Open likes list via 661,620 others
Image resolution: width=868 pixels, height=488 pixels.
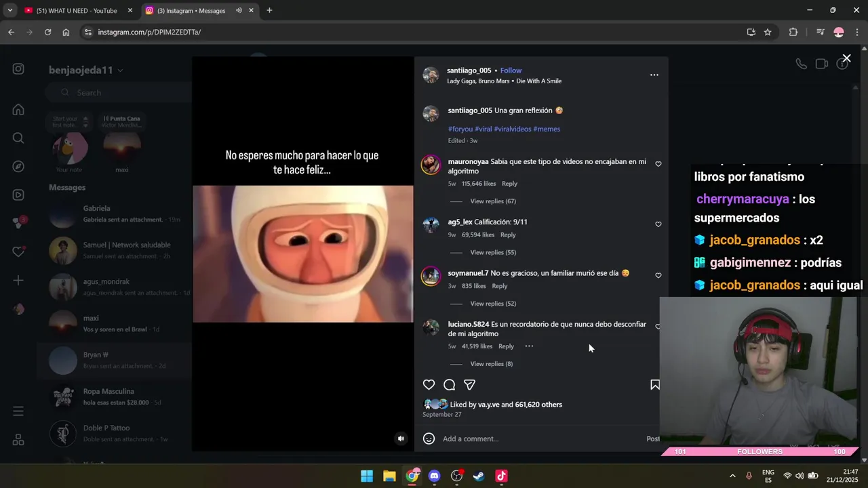(538, 405)
